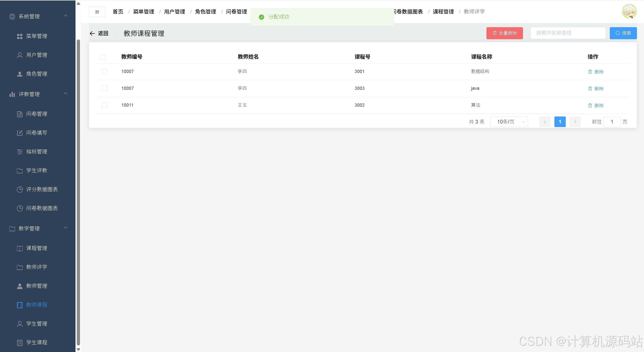Check the row for course 3001
This screenshot has width=644, height=352.
[x=104, y=71]
